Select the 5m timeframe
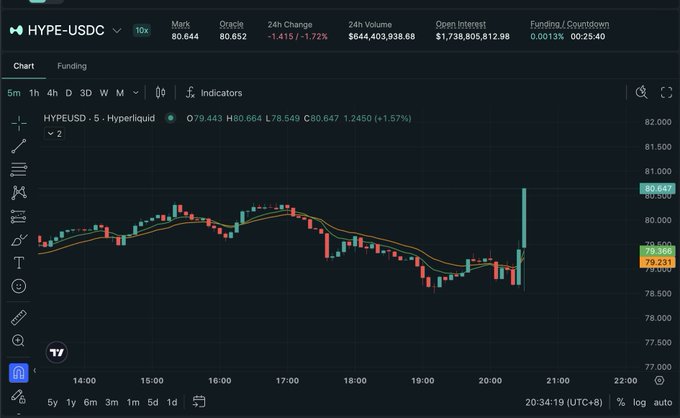Viewport: 680px width, 418px height. [x=14, y=93]
